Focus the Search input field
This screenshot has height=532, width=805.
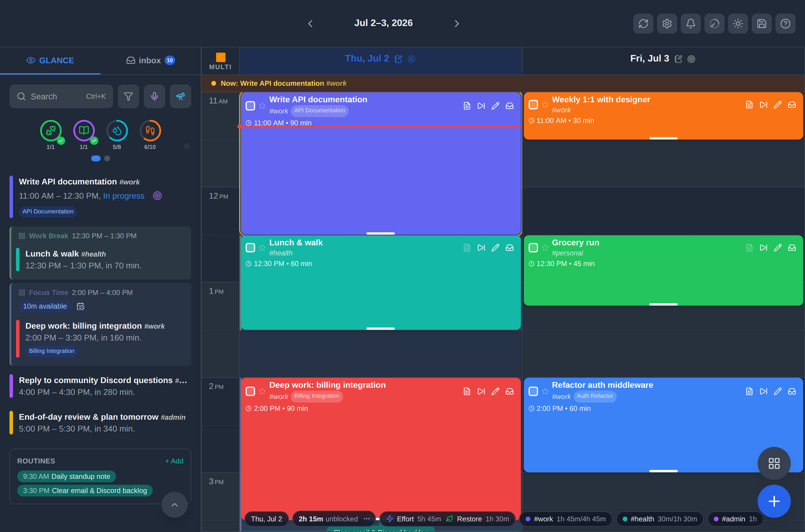(x=61, y=96)
